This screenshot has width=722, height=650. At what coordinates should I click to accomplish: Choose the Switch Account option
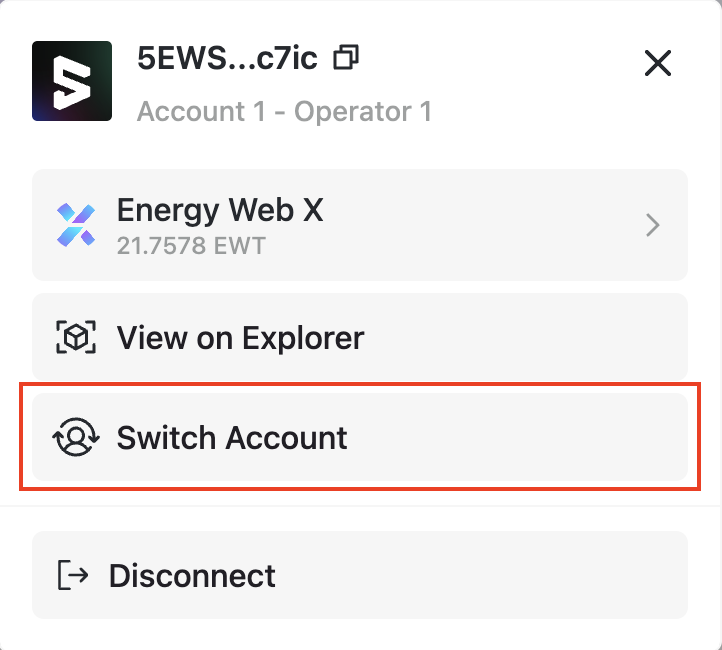pyautogui.click(x=360, y=438)
